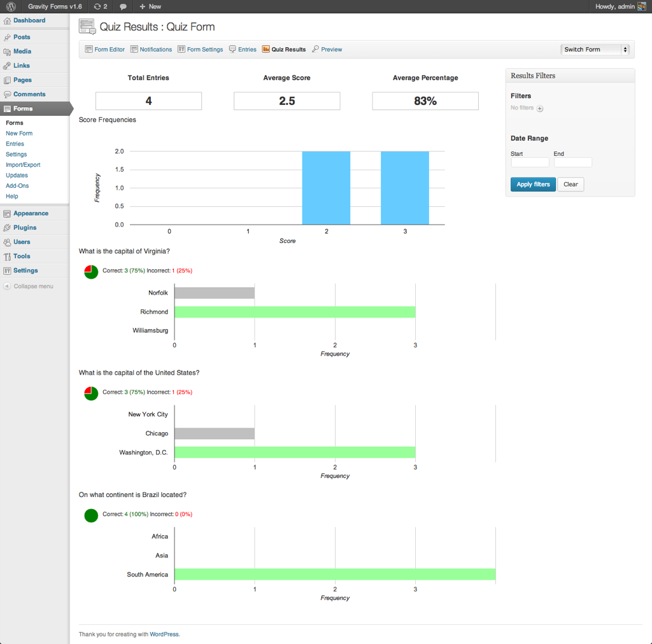Click the Chicago gray answer bar
Screen dimensions: 652x644
(215, 433)
